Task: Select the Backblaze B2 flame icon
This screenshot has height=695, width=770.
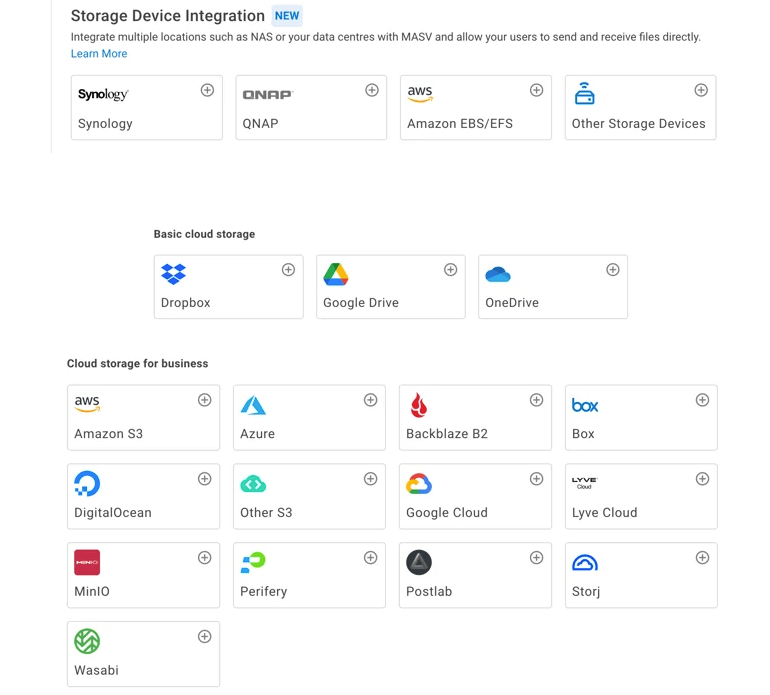Action: (x=419, y=405)
